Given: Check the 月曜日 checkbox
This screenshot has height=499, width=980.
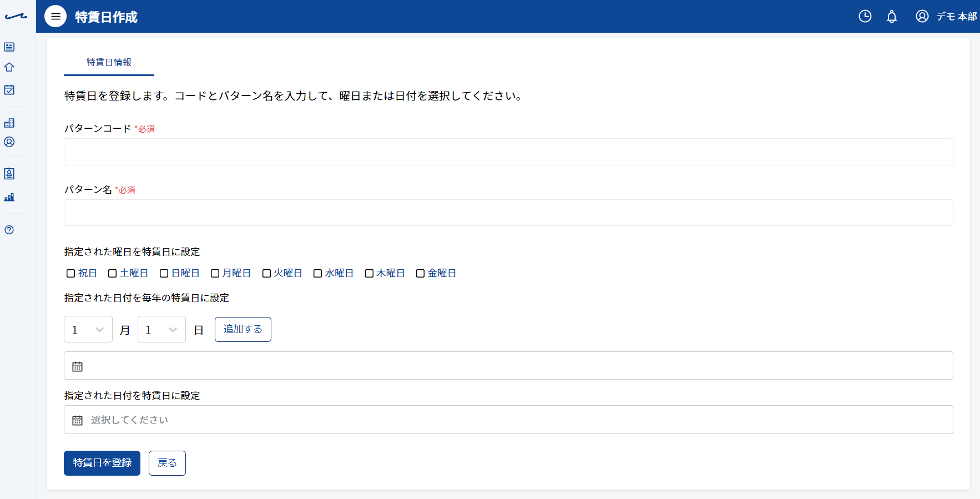Looking at the screenshot, I should pos(215,273).
